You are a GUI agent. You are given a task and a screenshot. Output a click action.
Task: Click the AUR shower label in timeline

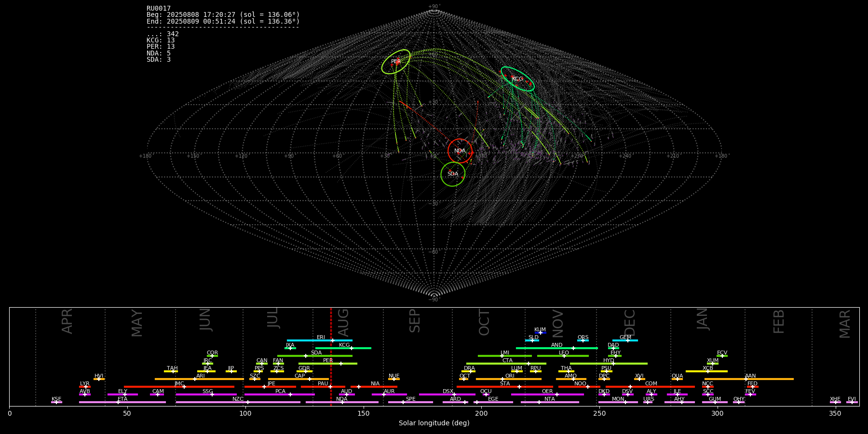[389, 392]
